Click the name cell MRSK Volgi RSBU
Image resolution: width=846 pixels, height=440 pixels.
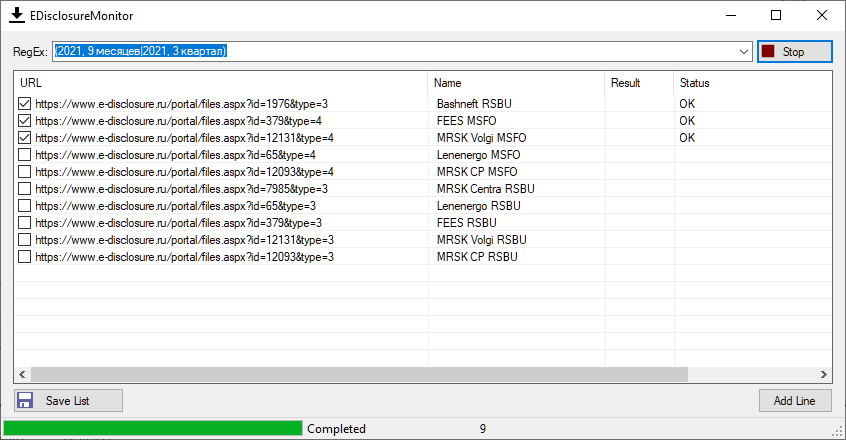(481, 240)
